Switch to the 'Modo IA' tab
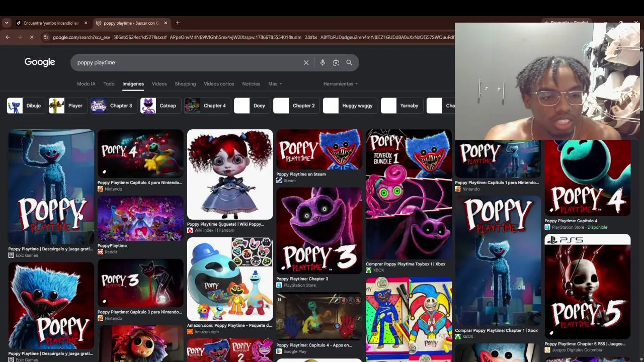The width and height of the screenshot is (644, 362). (86, 84)
